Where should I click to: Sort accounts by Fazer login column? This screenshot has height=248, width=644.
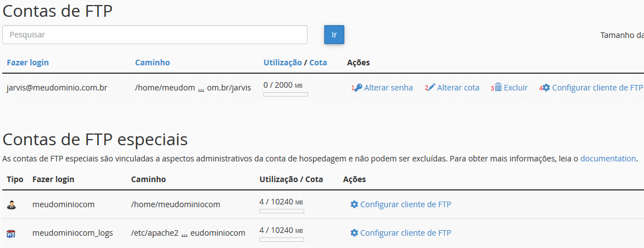pos(27,63)
